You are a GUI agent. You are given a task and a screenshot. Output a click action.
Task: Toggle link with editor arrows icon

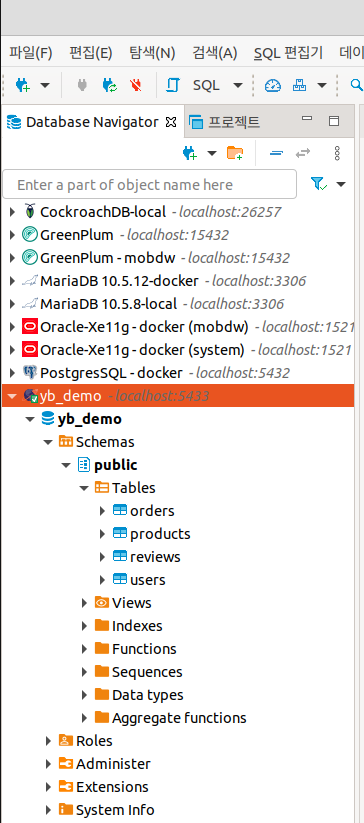click(x=303, y=153)
